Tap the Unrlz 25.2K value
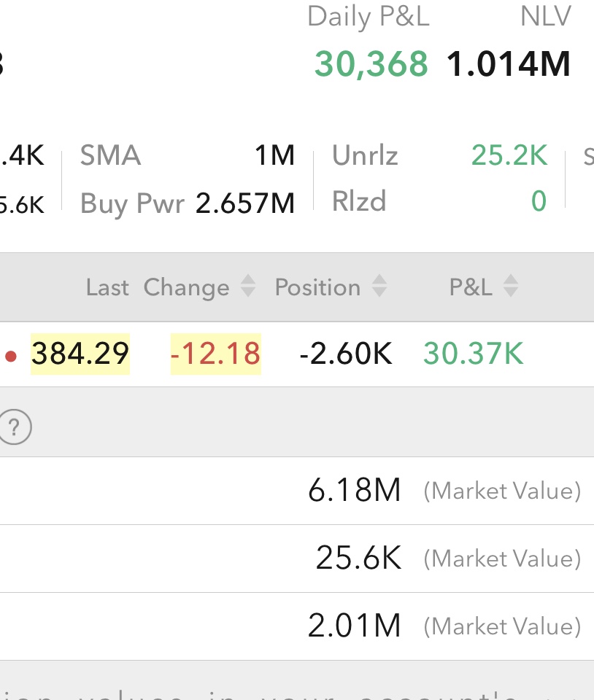 [x=509, y=155]
